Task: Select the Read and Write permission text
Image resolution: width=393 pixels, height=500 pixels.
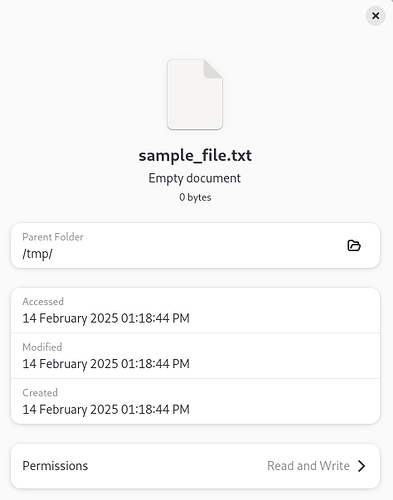Action: (308, 466)
